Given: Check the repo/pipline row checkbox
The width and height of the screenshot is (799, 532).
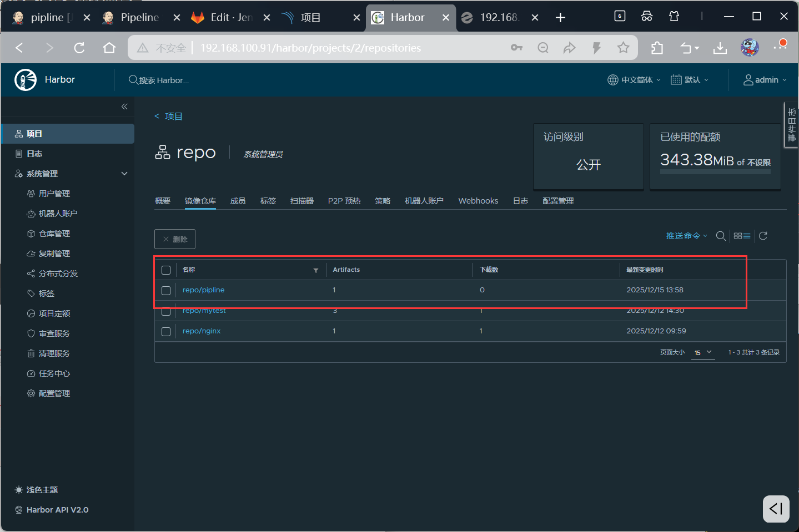Looking at the screenshot, I should tap(166, 291).
